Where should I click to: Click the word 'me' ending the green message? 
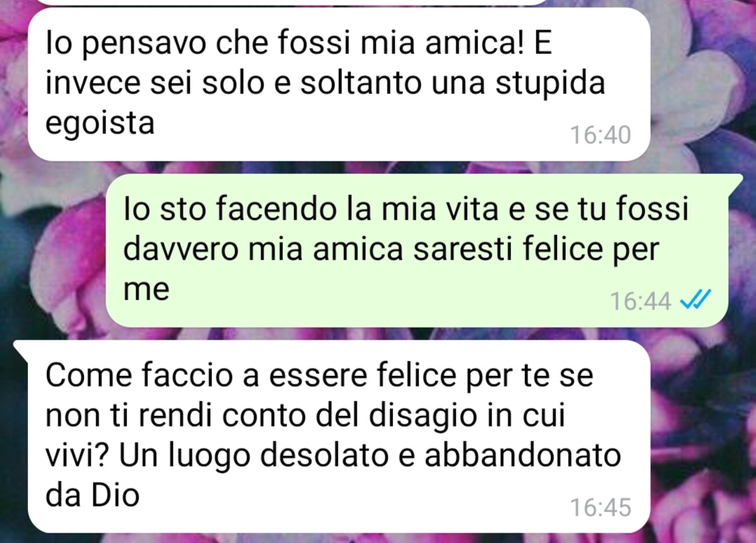(x=147, y=290)
